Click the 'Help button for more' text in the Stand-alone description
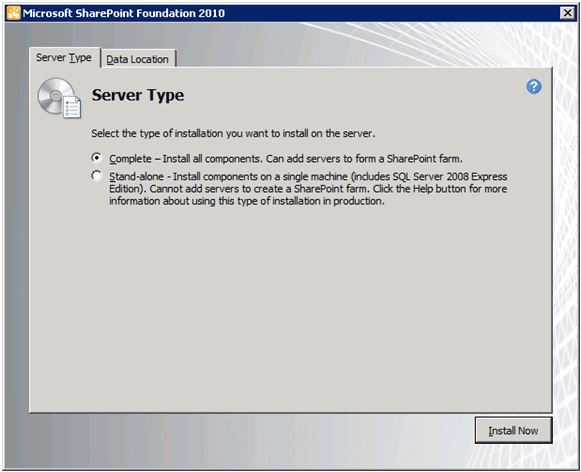The width and height of the screenshot is (581, 472). pos(460,189)
